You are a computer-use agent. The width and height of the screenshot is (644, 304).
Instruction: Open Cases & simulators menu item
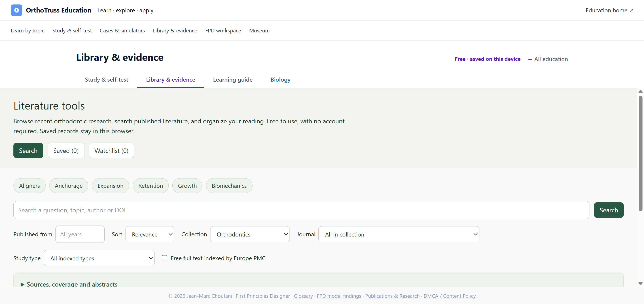tap(122, 30)
